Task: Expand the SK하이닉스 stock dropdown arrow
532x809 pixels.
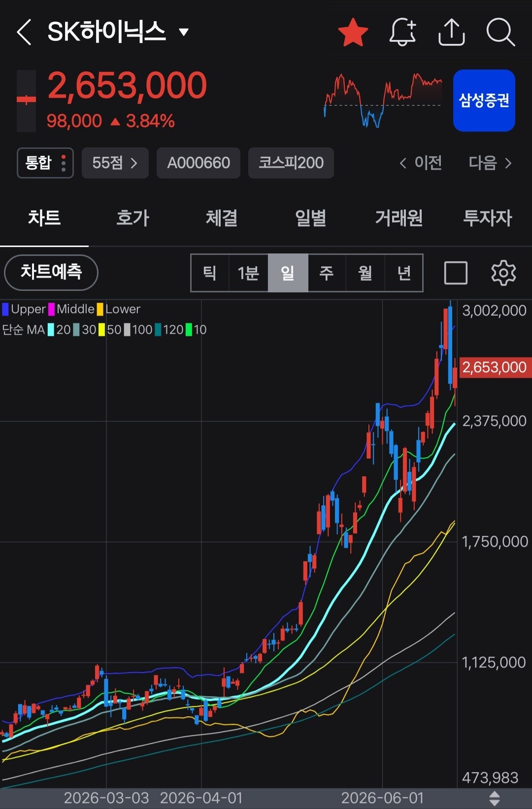Action: coord(184,33)
